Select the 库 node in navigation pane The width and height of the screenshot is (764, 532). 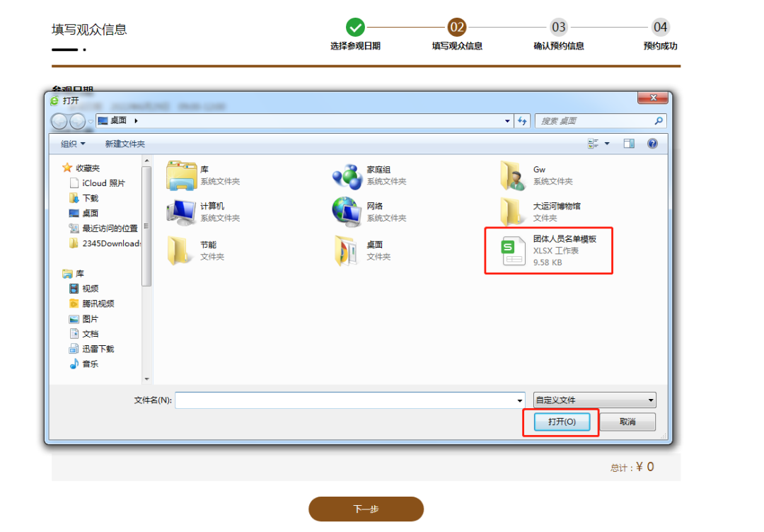pyautogui.click(x=74, y=274)
